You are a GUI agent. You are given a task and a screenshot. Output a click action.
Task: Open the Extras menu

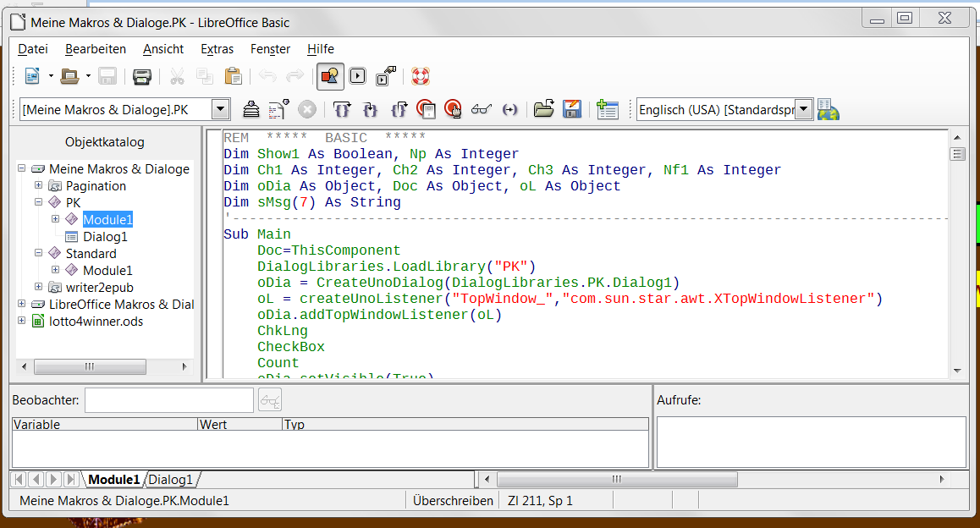click(x=217, y=49)
